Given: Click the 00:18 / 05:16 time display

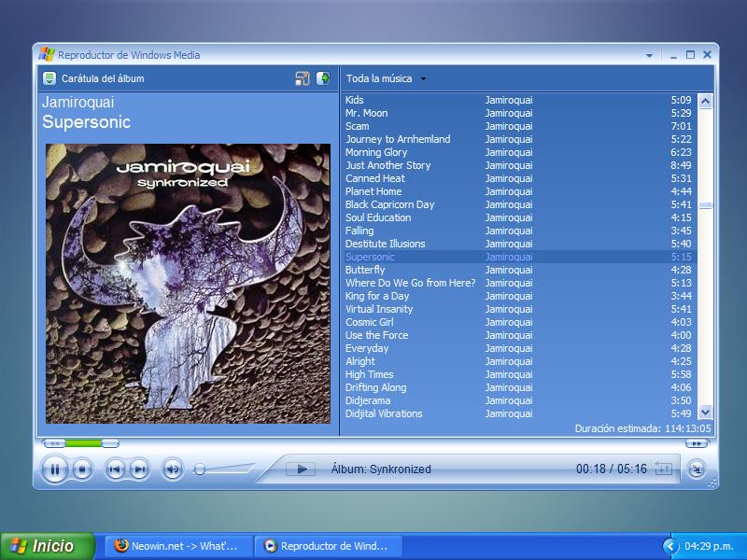Looking at the screenshot, I should (x=612, y=469).
